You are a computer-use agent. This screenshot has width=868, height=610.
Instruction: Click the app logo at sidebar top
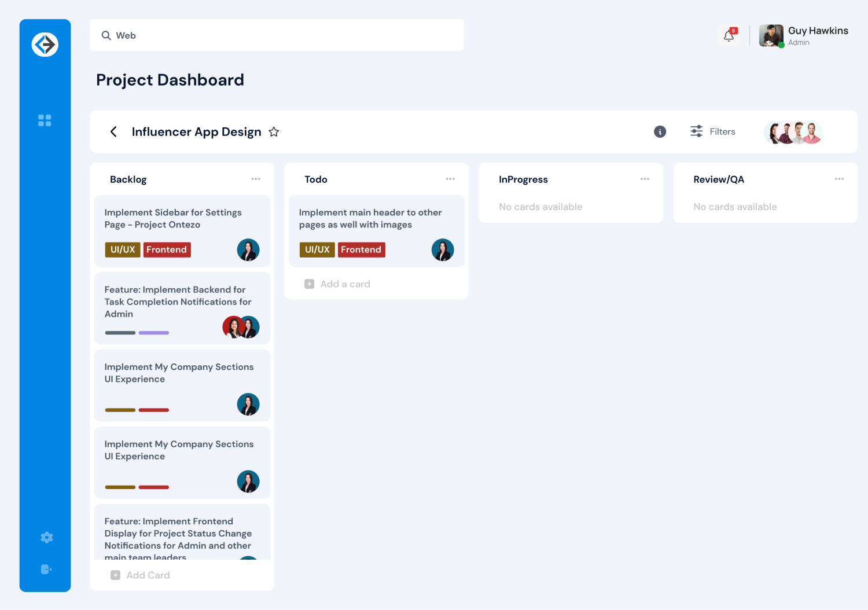pos(45,44)
